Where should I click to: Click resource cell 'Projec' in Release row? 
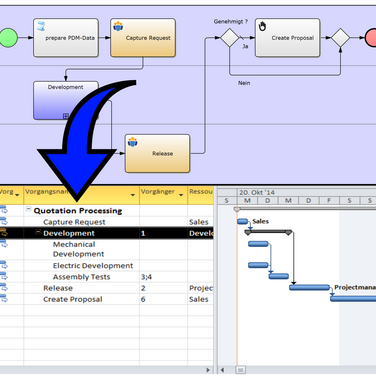[200, 288]
